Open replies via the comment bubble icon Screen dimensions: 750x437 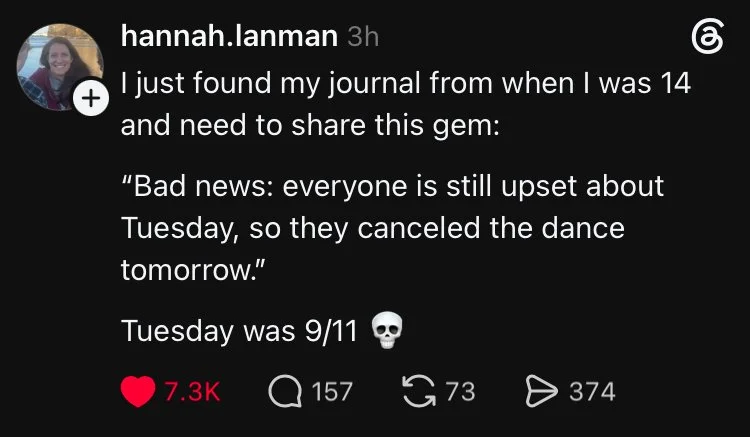[x=286, y=392]
